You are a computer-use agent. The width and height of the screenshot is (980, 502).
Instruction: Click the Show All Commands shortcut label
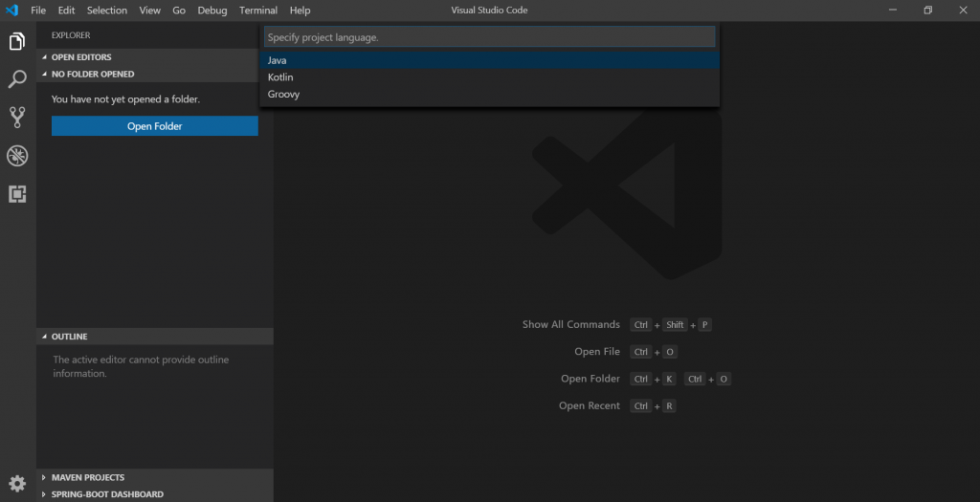571,325
